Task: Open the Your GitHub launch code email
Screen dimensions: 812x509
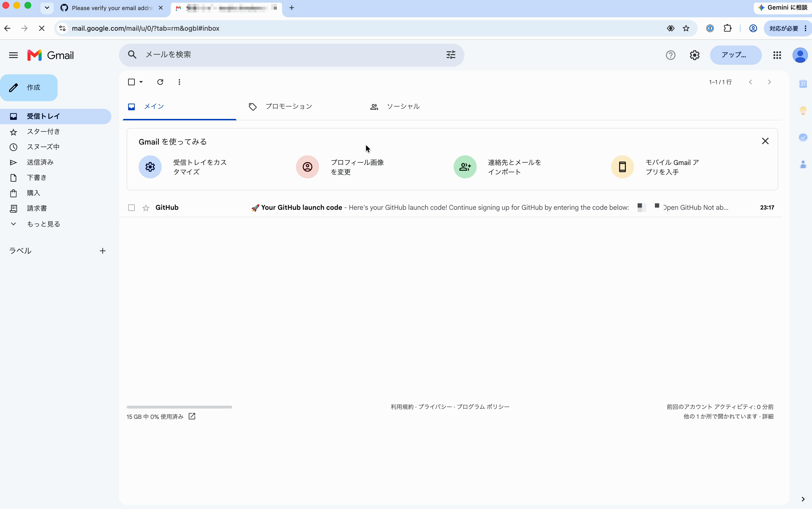Action: (450, 208)
